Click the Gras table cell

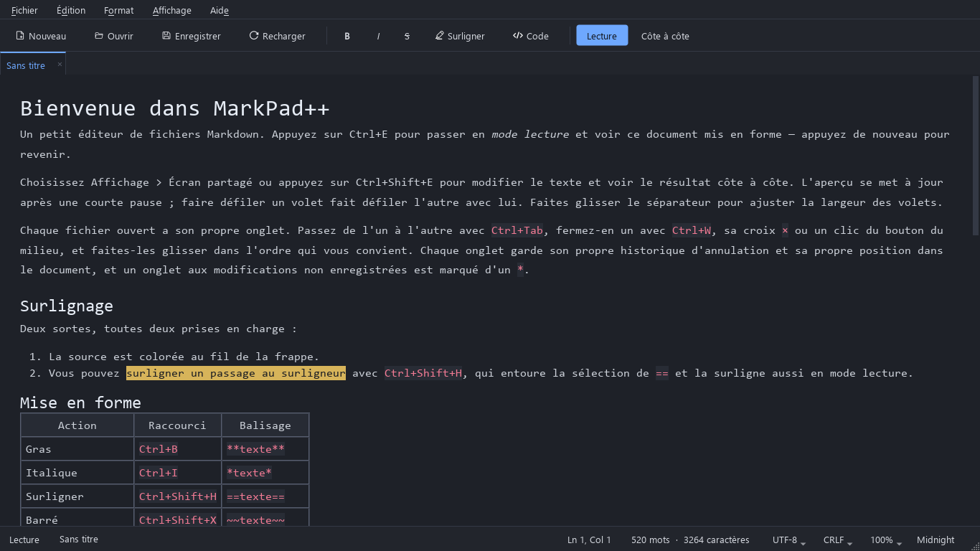[77, 449]
